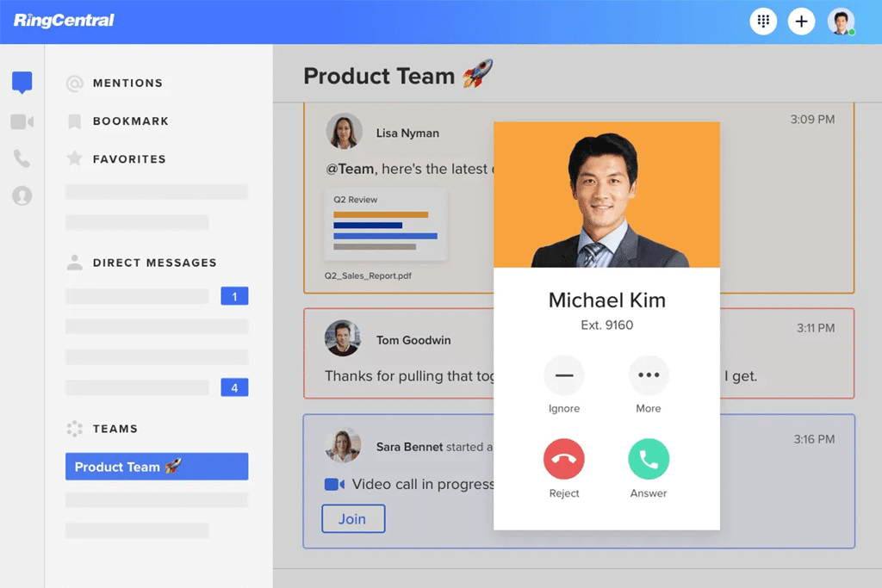Open More call options
The height and width of the screenshot is (588, 882).
(x=648, y=375)
